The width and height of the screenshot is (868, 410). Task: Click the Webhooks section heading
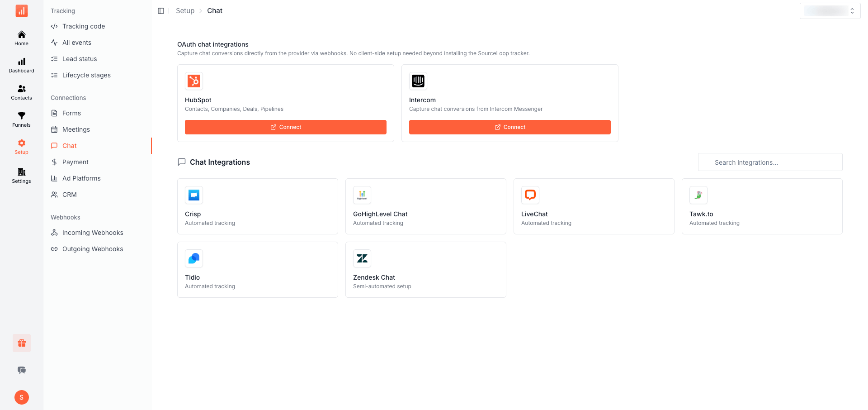pyautogui.click(x=66, y=217)
